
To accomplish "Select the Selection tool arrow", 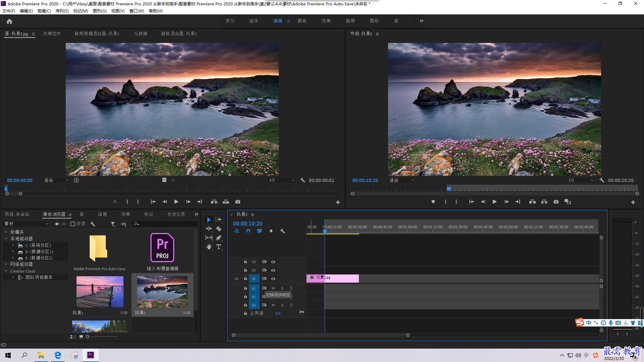I will pos(209,220).
